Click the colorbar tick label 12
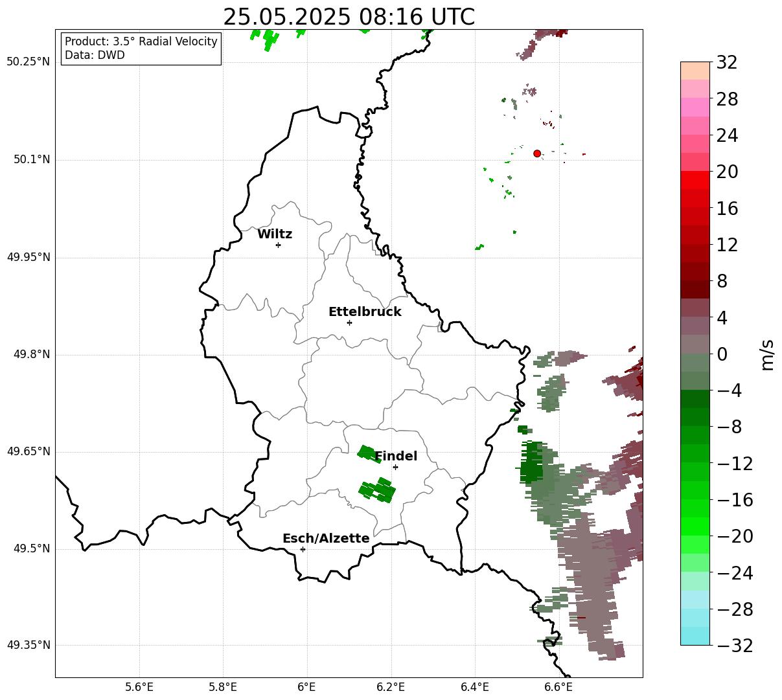 [727, 245]
